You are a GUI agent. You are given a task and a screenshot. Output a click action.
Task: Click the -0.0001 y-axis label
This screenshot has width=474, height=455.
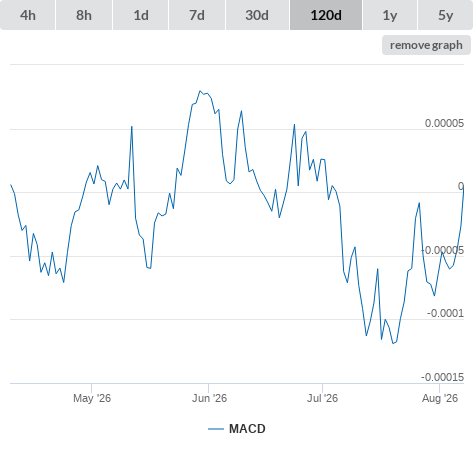click(445, 313)
